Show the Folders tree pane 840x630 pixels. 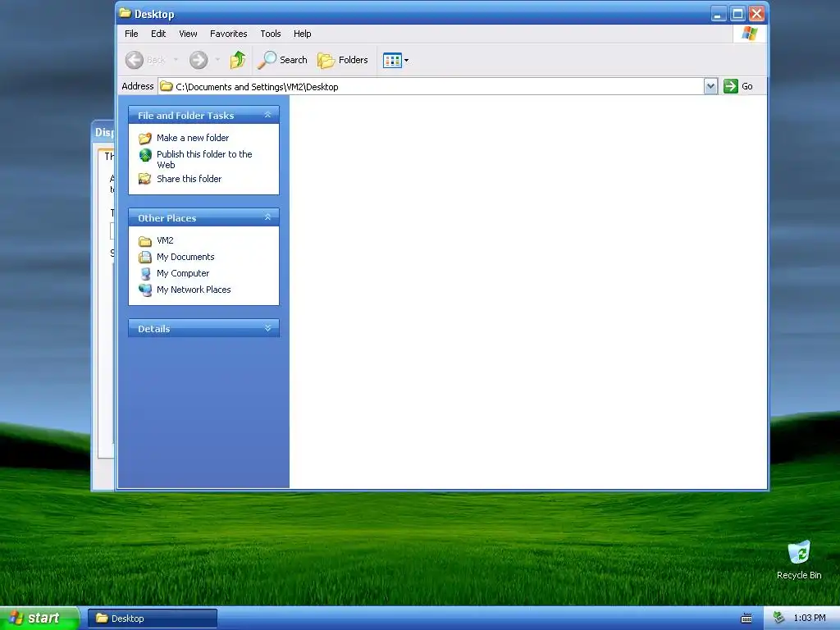pos(343,60)
